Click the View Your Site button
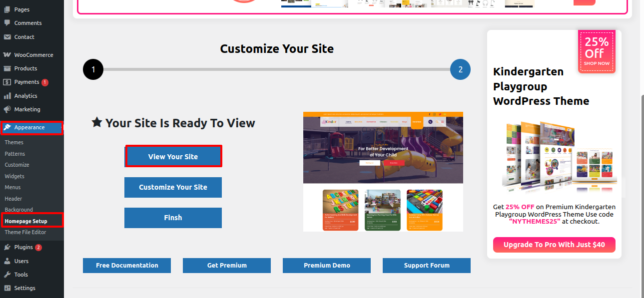Viewport: 644px width, 298px height. [173, 156]
